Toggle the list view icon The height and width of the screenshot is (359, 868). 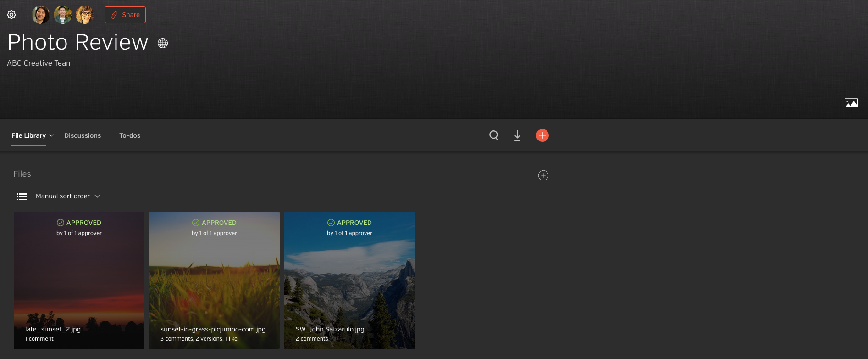tap(22, 196)
